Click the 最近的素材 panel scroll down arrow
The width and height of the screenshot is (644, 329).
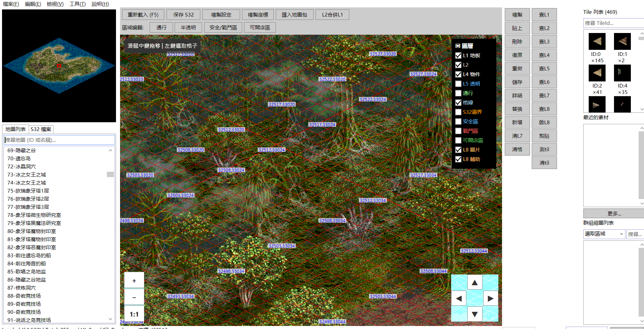(x=641, y=204)
